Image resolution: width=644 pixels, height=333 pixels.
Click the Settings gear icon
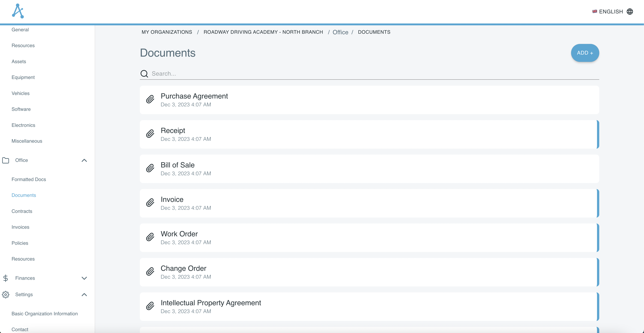click(5, 294)
